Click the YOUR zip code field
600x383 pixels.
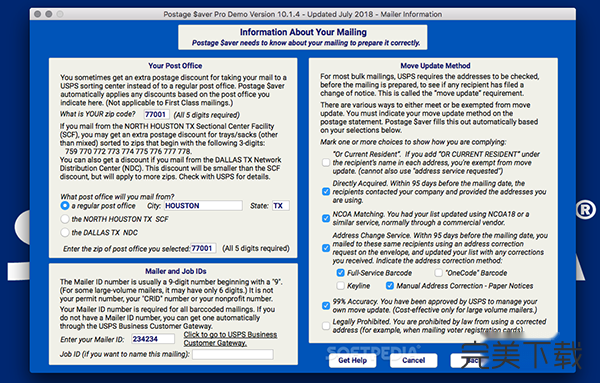tap(156, 114)
